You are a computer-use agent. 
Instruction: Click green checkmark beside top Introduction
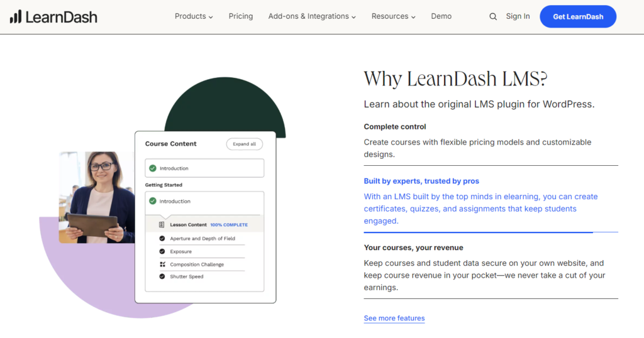point(152,168)
